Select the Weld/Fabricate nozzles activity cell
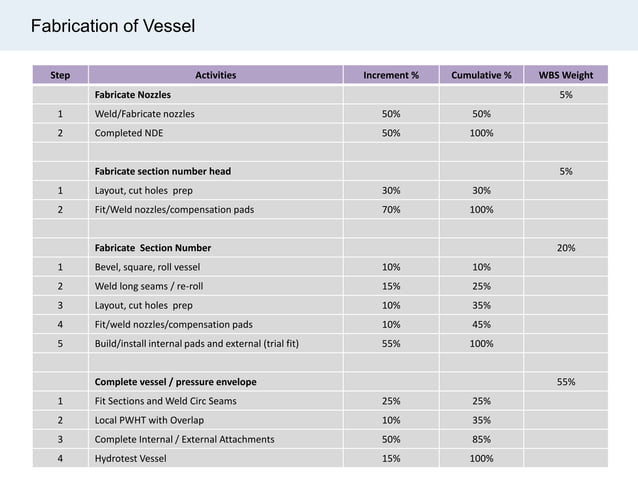The width and height of the screenshot is (638, 478). (x=216, y=114)
